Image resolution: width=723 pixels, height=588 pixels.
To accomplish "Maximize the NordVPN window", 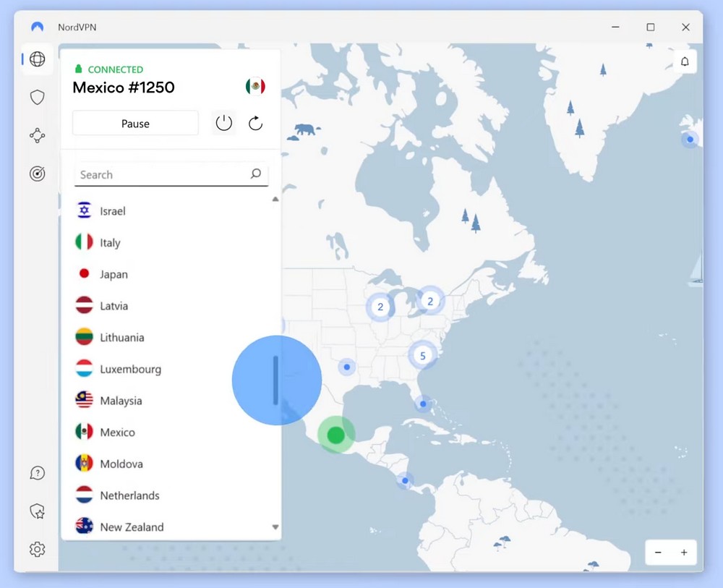I will tap(651, 27).
